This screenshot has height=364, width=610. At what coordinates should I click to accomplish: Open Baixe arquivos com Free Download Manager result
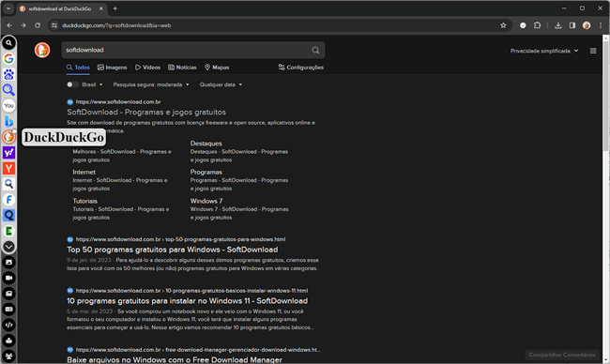point(175,359)
